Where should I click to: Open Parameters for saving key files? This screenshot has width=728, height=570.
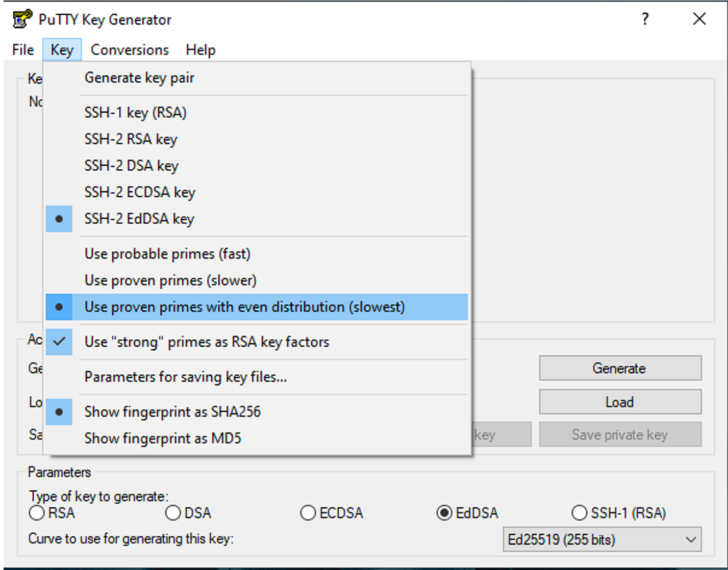186,377
